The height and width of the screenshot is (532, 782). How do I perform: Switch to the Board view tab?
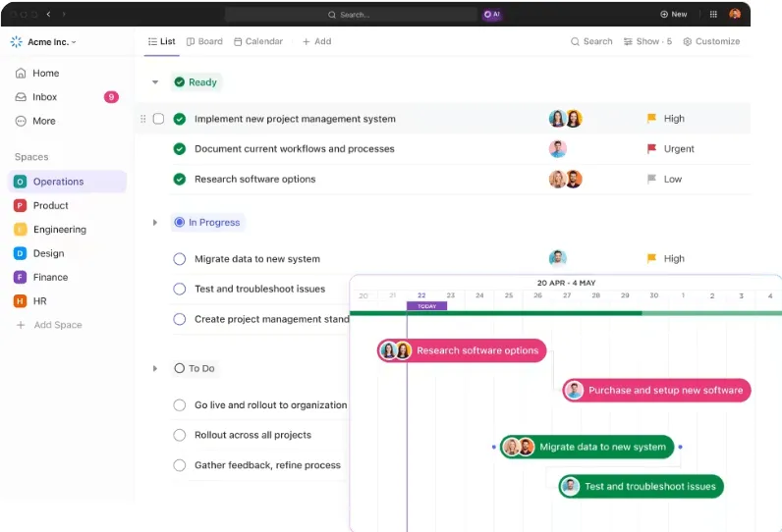(x=204, y=42)
